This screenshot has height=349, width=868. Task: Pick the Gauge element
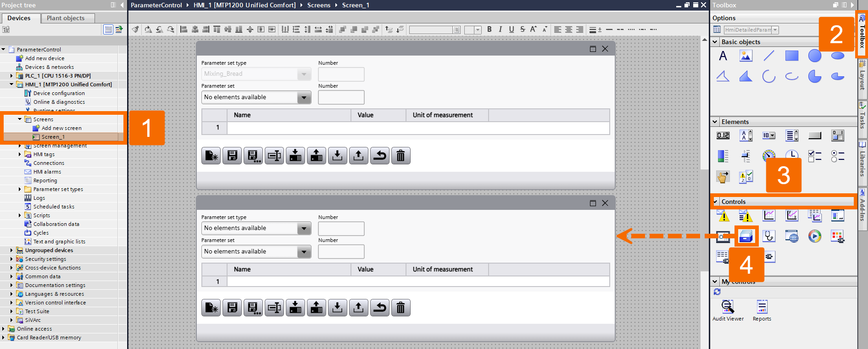(769, 155)
